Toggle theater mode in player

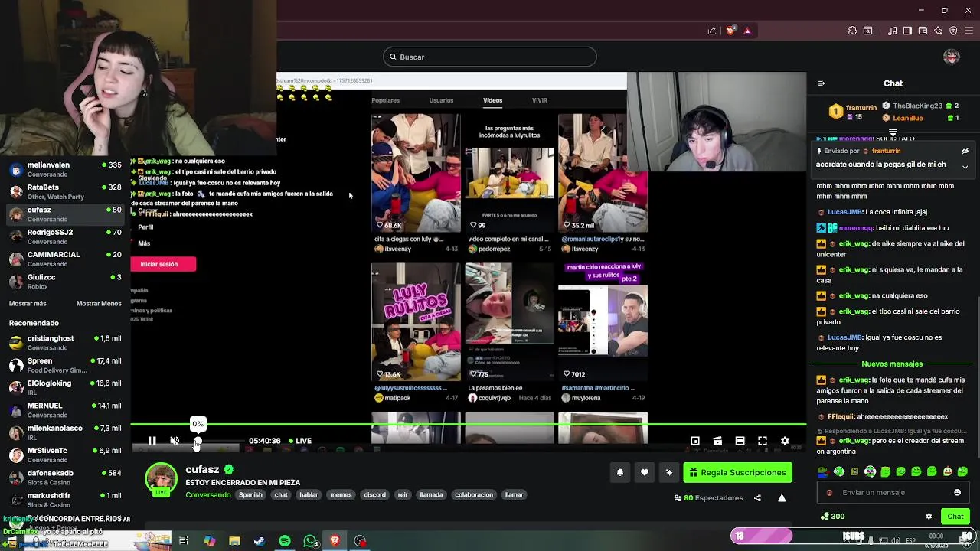(x=740, y=441)
